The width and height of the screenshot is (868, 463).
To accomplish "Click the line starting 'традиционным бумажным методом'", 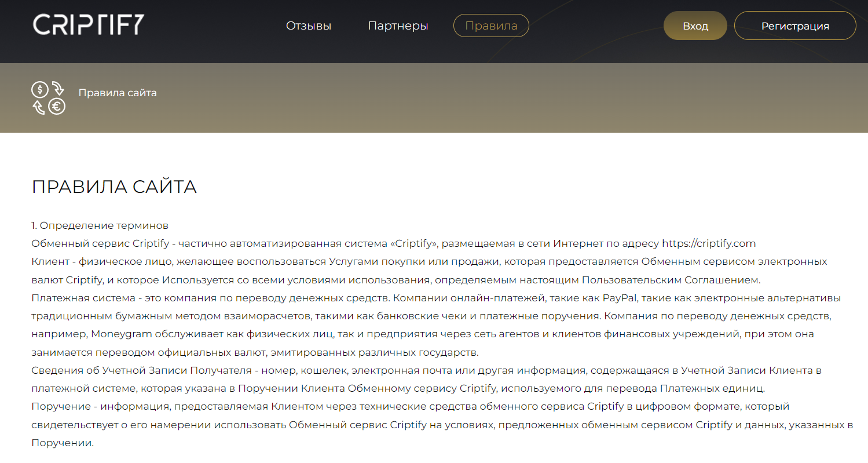I will pos(432,316).
